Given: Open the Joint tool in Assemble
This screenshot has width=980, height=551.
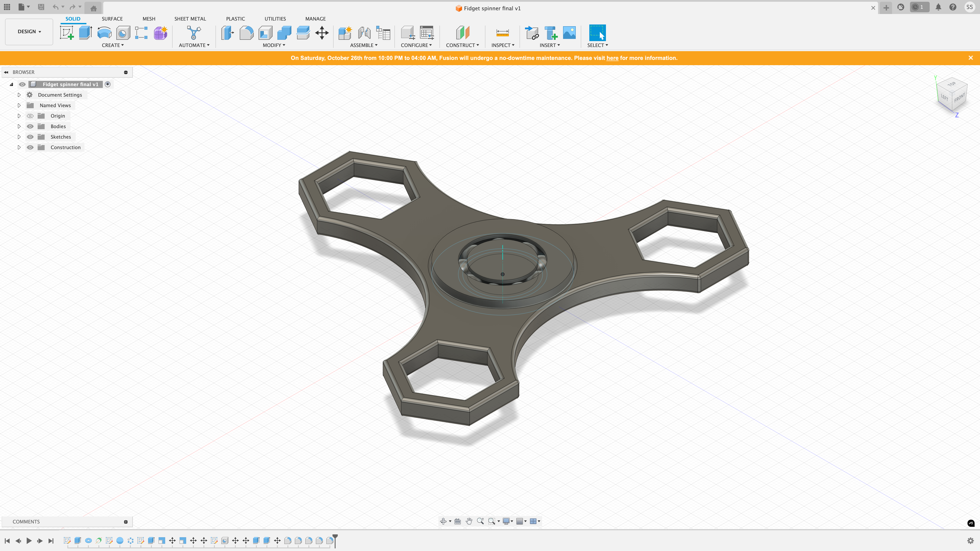Looking at the screenshot, I should (364, 33).
